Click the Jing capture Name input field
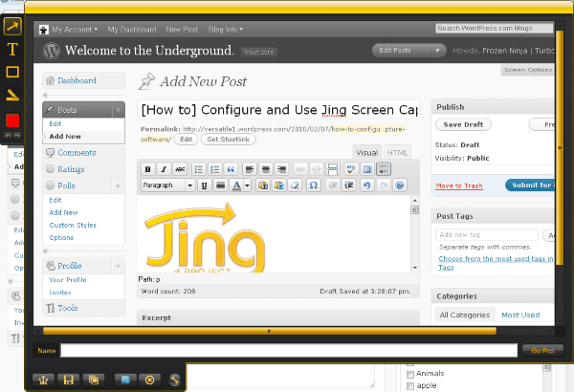This screenshot has height=392, width=574. point(289,351)
